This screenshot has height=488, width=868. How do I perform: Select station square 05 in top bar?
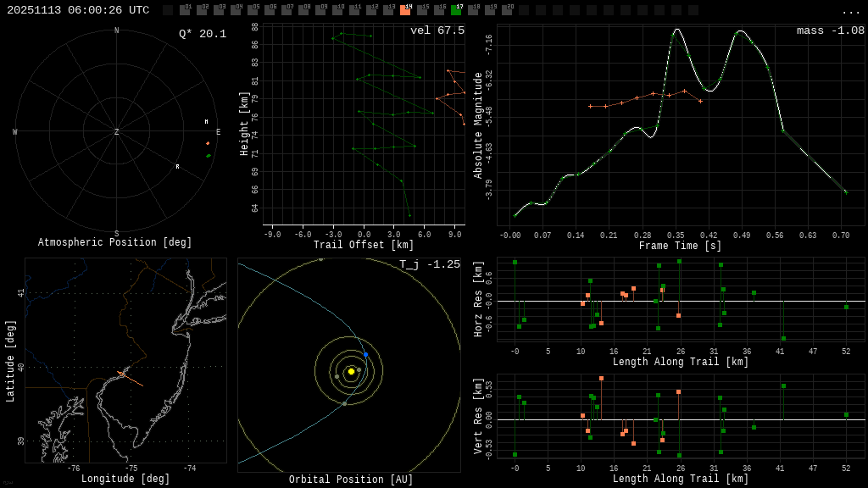pyautogui.click(x=253, y=10)
